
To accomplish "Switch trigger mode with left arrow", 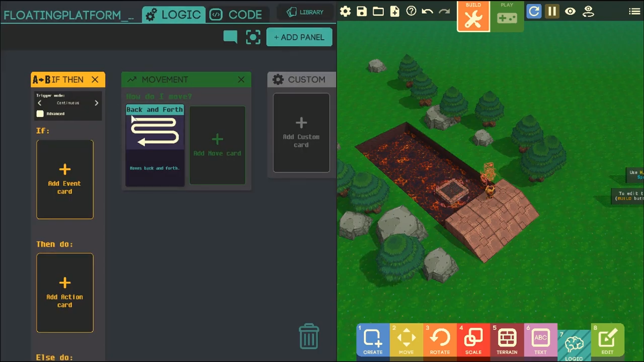I will [x=40, y=103].
